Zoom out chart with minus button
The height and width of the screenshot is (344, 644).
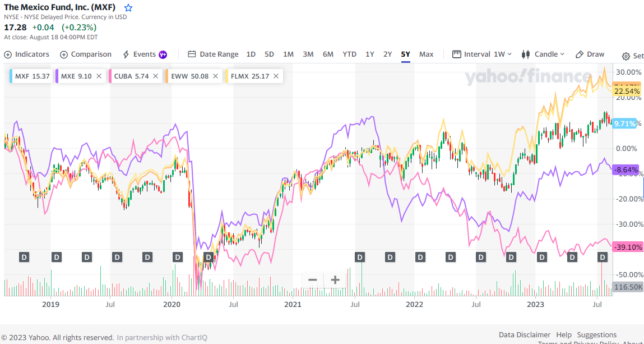pos(313,280)
